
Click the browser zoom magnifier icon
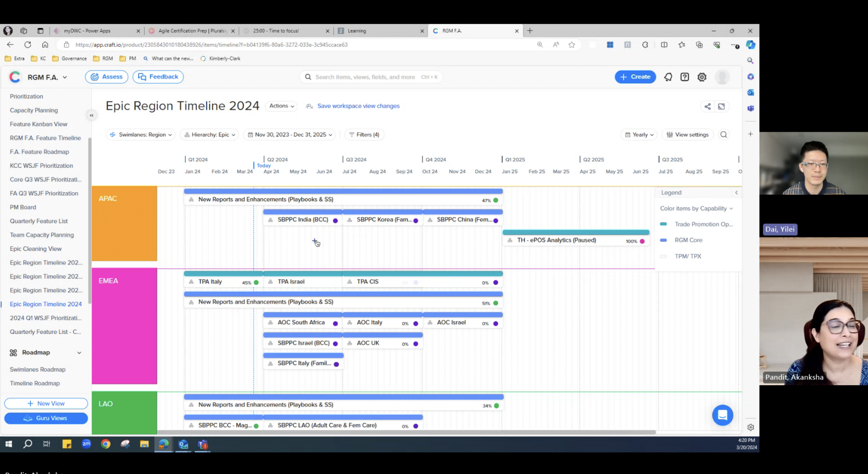click(540, 45)
